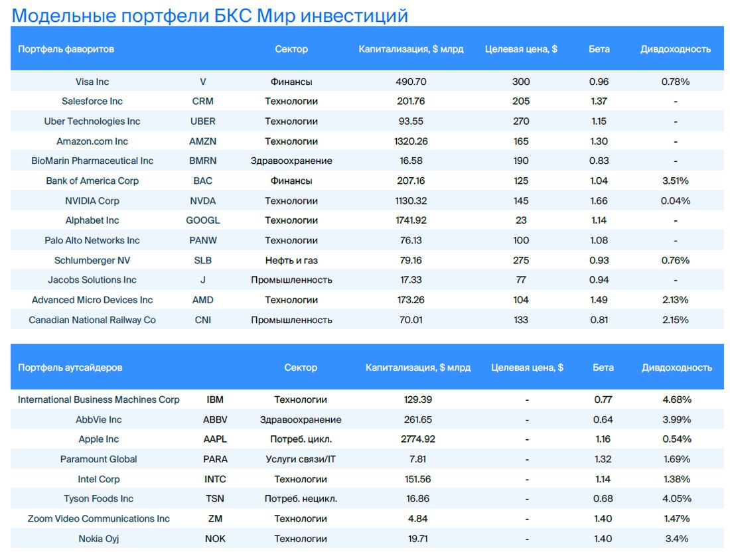Select the Нефть и газ sector cell
This screenshot has width=730, height=560.
tap(291, 260)
